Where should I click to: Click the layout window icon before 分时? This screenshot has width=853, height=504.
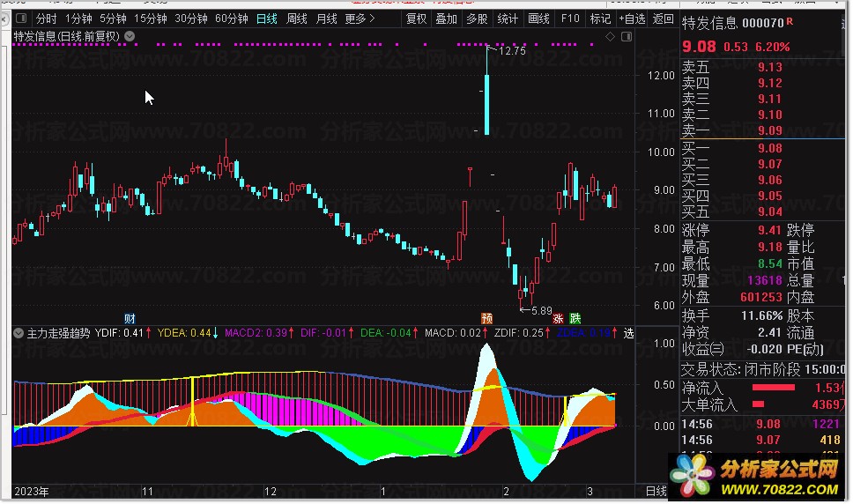click(21, 19)
